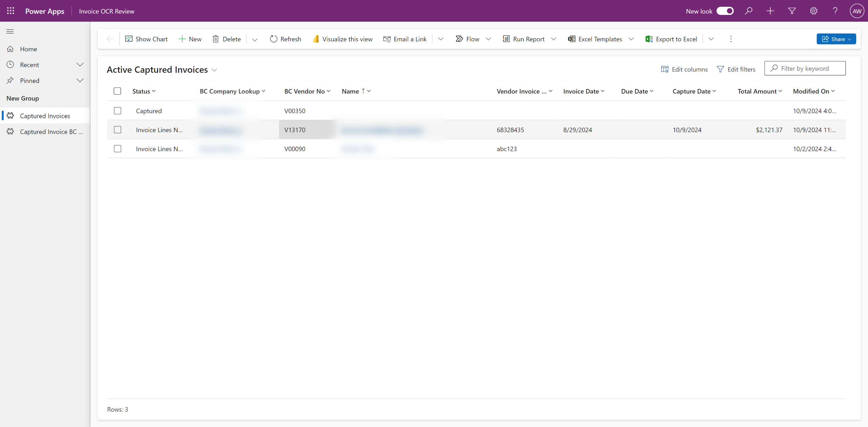This screenshot has height=427, width=868.
Task: Expand the Recent section in sidebar
Action: pos(80,65)
